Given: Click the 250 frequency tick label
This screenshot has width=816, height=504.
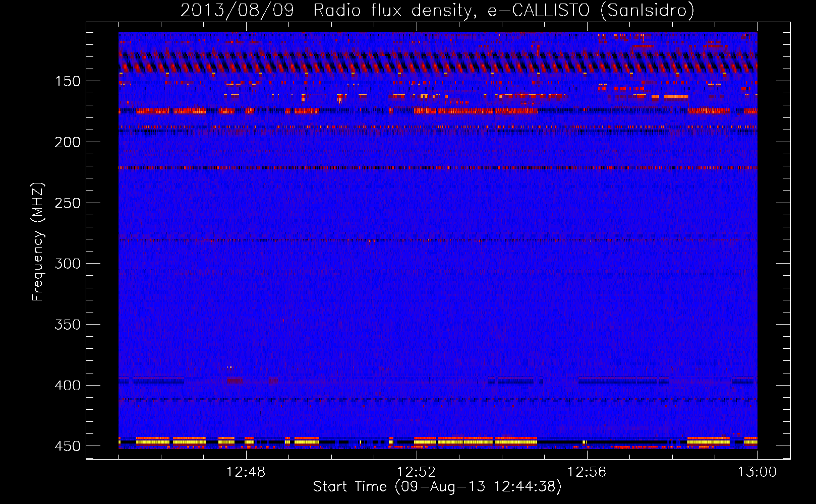Looking at the screenshot, I should coord(68,203).
